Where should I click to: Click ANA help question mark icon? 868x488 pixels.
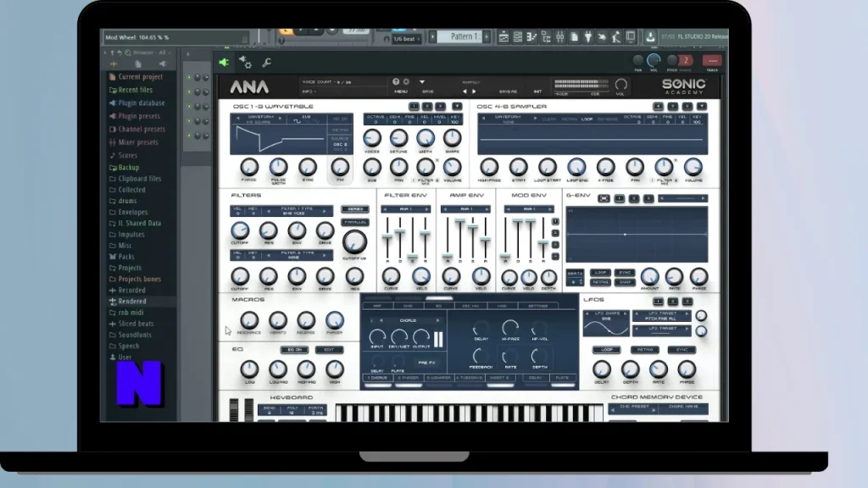(396, 82)
